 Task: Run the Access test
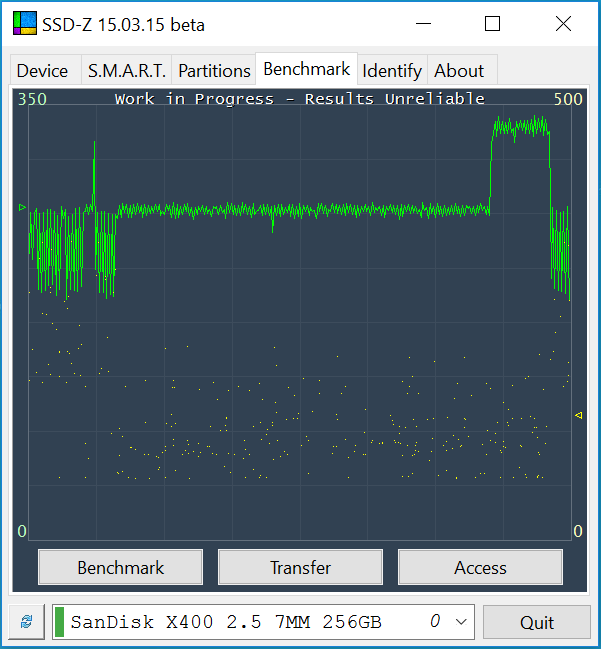[x=480, y=567]
